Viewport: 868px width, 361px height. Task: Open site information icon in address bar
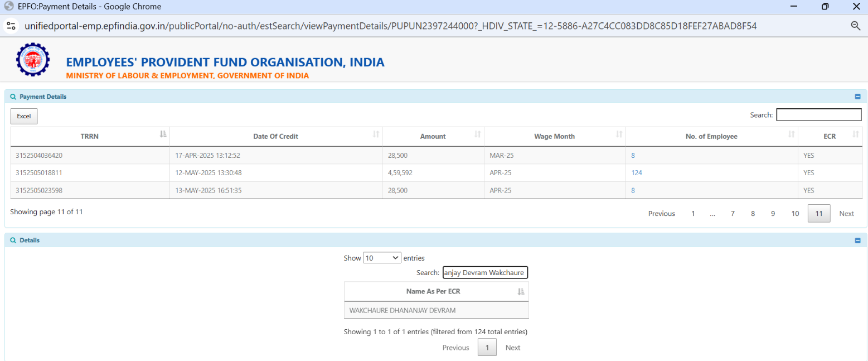11,26
